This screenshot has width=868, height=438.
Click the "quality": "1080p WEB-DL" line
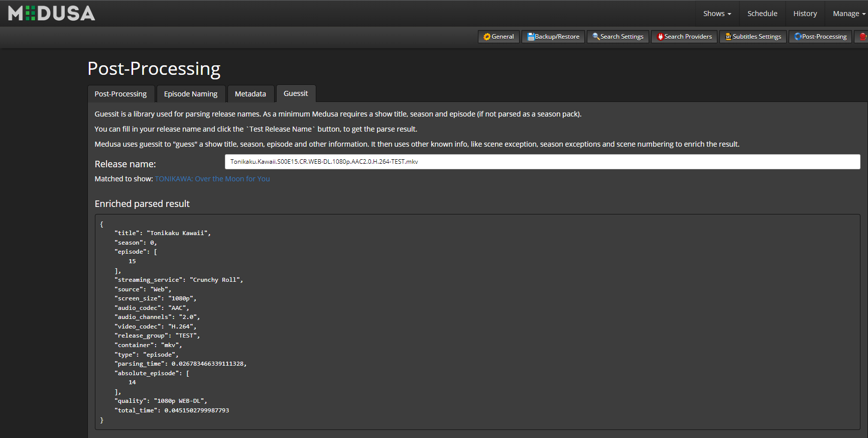(161, 401)
